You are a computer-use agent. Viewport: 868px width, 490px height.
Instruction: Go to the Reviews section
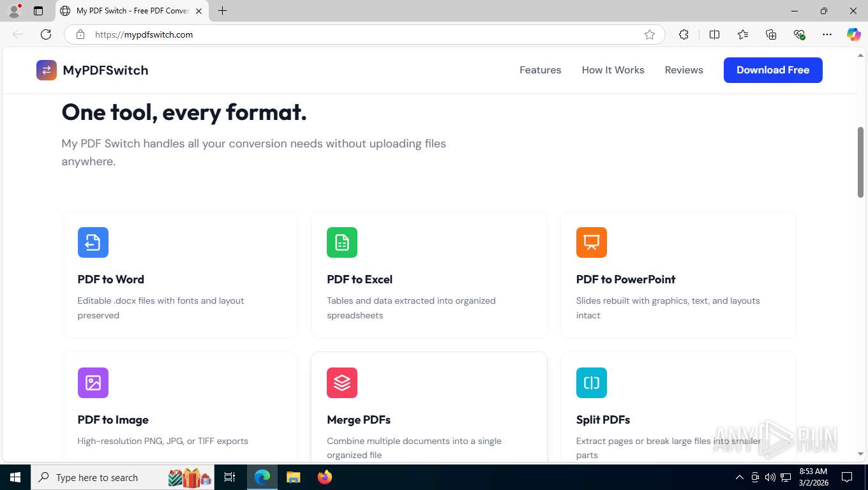(684, 70)
